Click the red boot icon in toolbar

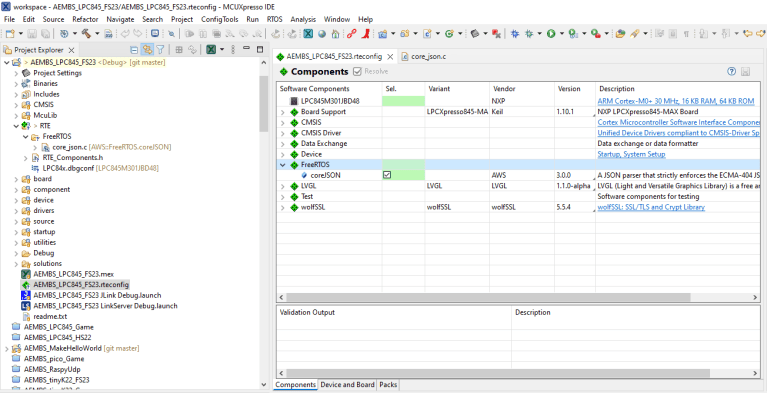pyautogui.click(x=365, y=34)
